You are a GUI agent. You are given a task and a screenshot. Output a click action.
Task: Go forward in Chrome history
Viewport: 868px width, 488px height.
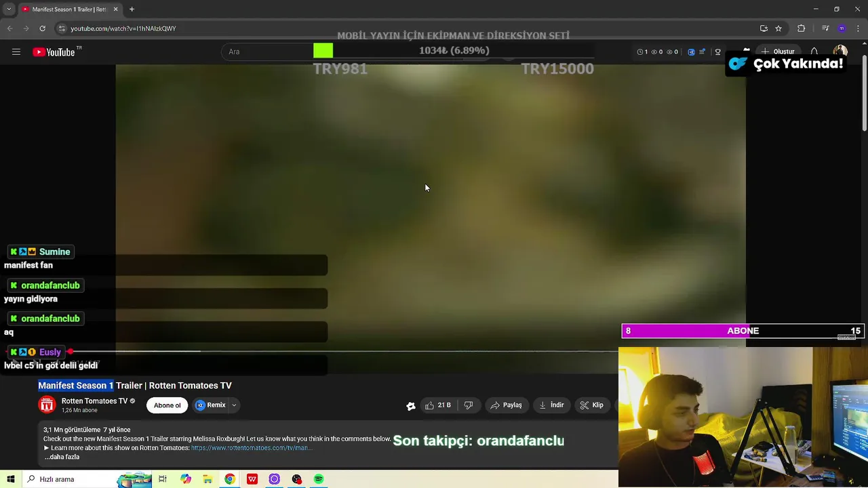point(26,28)
